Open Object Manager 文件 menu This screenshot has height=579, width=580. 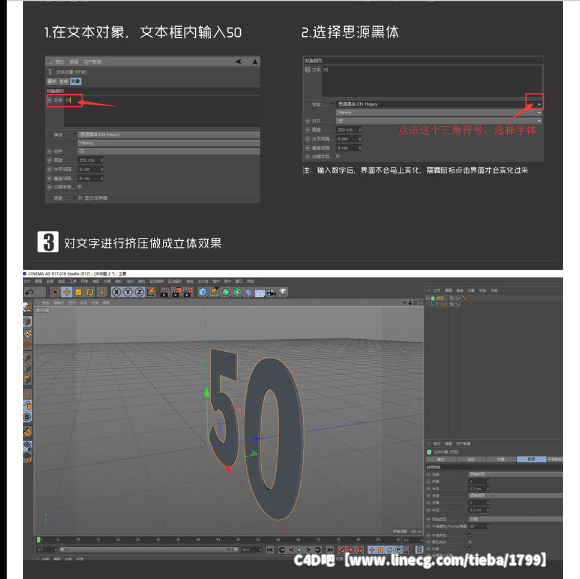[x=437, y=290]
